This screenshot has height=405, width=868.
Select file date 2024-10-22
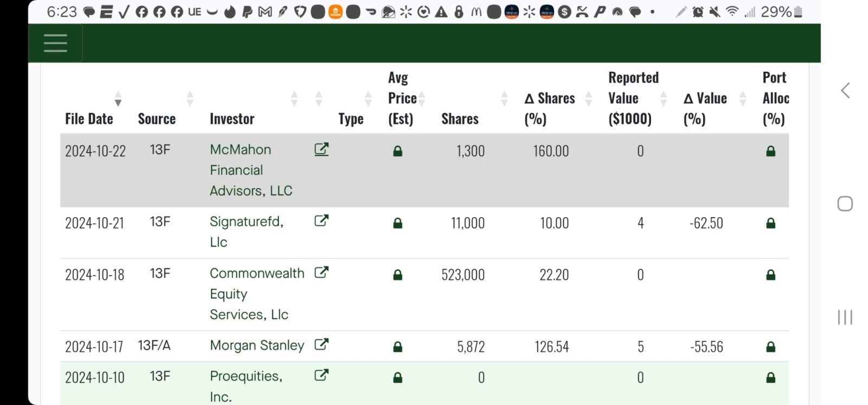95,151
